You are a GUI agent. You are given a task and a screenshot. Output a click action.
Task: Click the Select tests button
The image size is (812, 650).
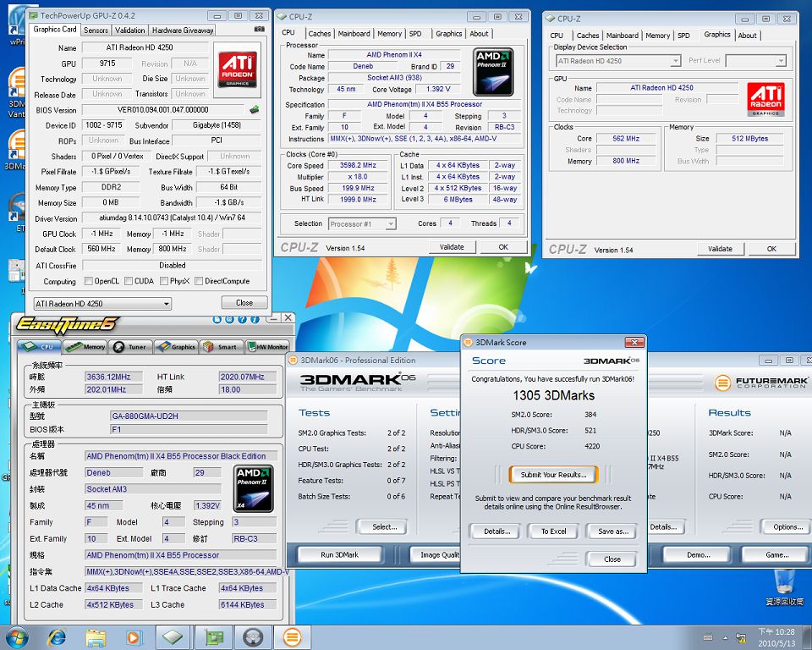tap(384, 526)
